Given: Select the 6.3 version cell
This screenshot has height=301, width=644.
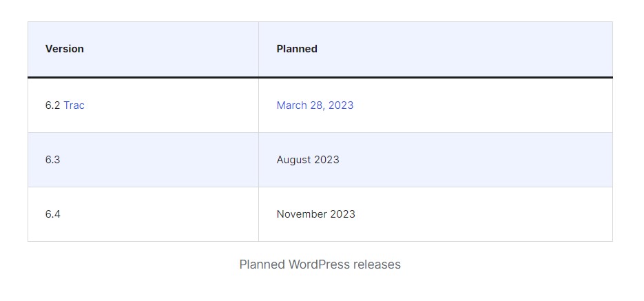Looking at the screenshot, I should [x=143, y=160].
